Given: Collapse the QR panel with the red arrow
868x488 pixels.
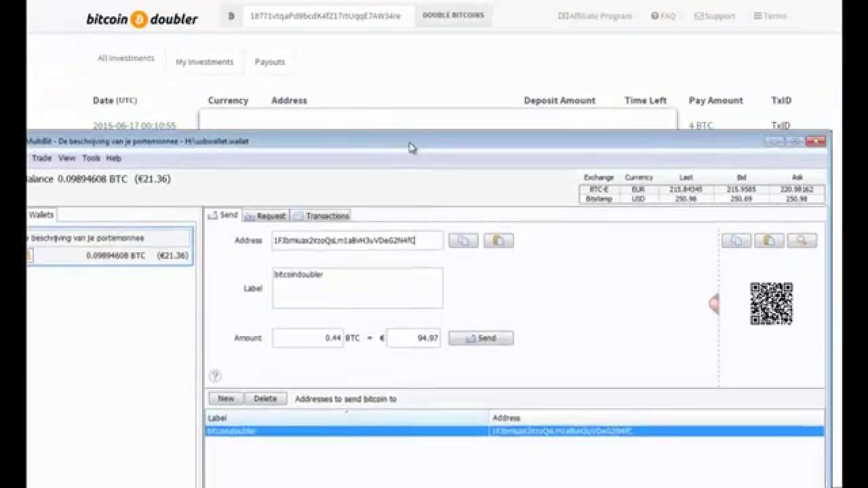Looking at the screenshot, I should point(713,304).
